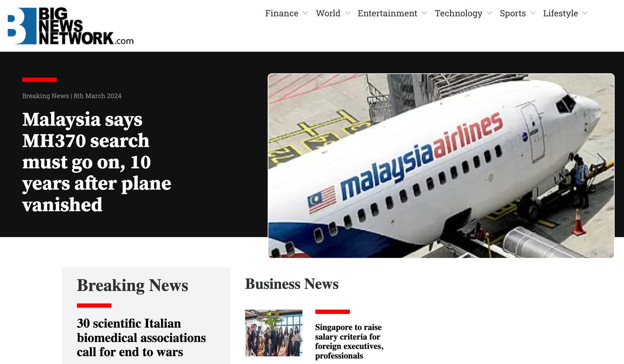Image resolution: width=624 pixels, height=364 pixels.
Task: Open the Breaking News category label link
Action: pyautogui.click(x=45, y=96)
